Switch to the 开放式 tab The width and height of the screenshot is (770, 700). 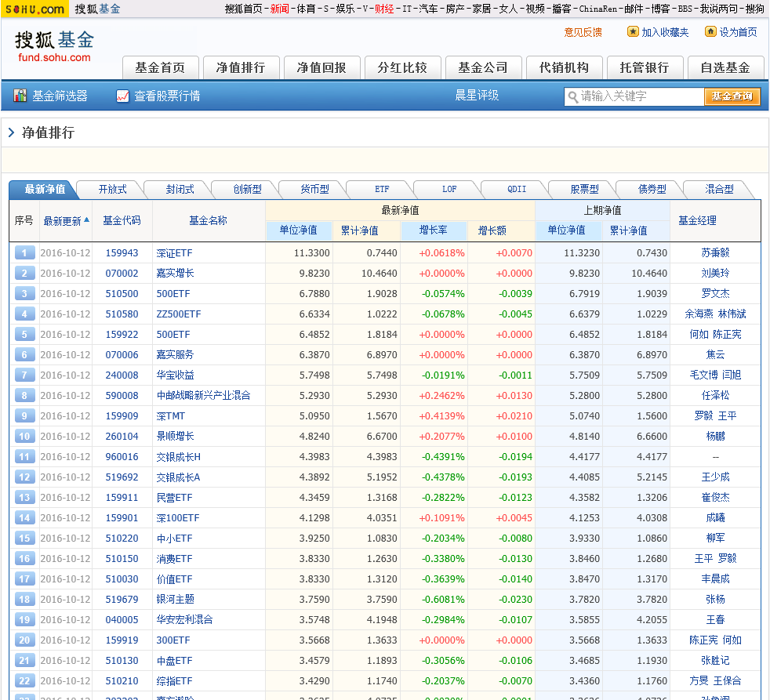pyautogui.click(x=112, y=190)
